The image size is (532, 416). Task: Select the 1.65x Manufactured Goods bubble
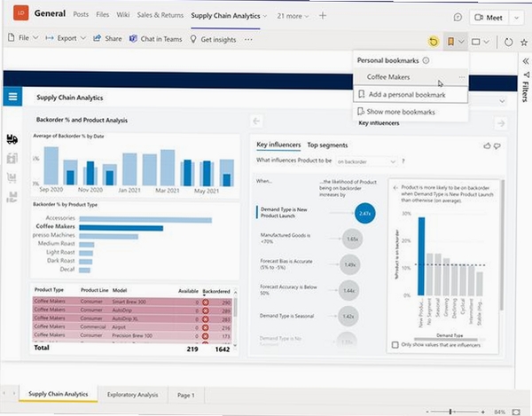tap(352, 239)
